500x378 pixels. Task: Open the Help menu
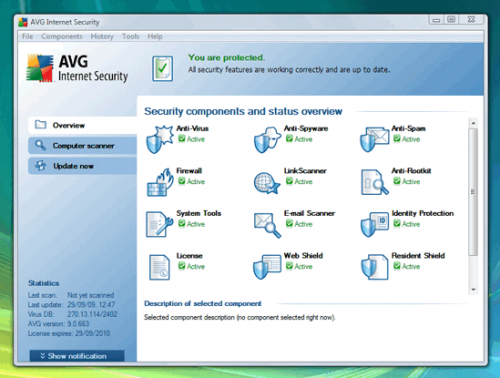[x=155, y=36]
